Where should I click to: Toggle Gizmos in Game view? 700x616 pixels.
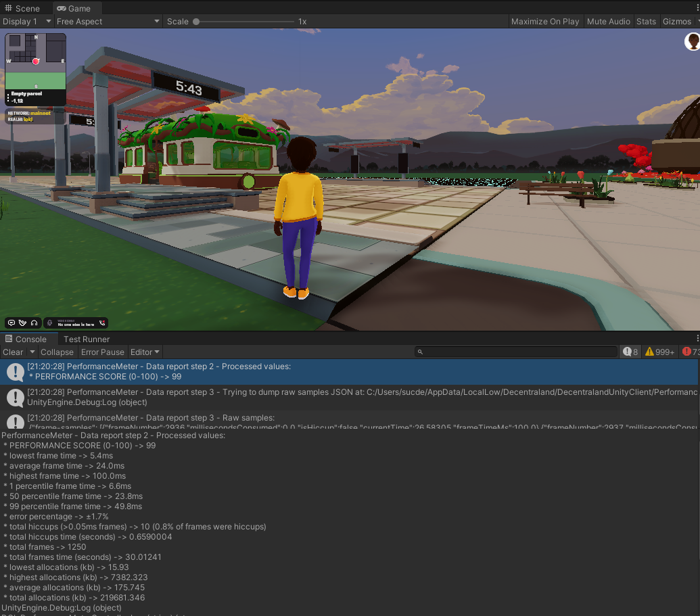click(x=677, y=22)
